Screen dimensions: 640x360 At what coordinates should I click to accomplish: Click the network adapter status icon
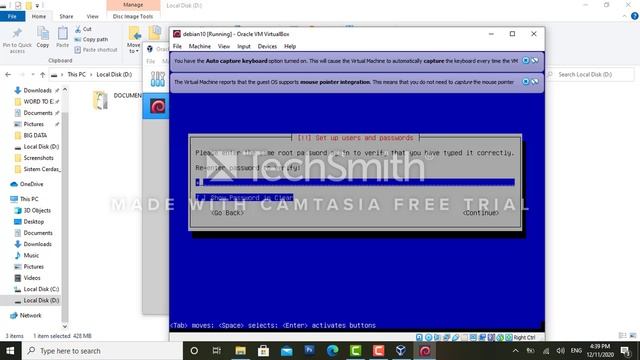(446, 338)
